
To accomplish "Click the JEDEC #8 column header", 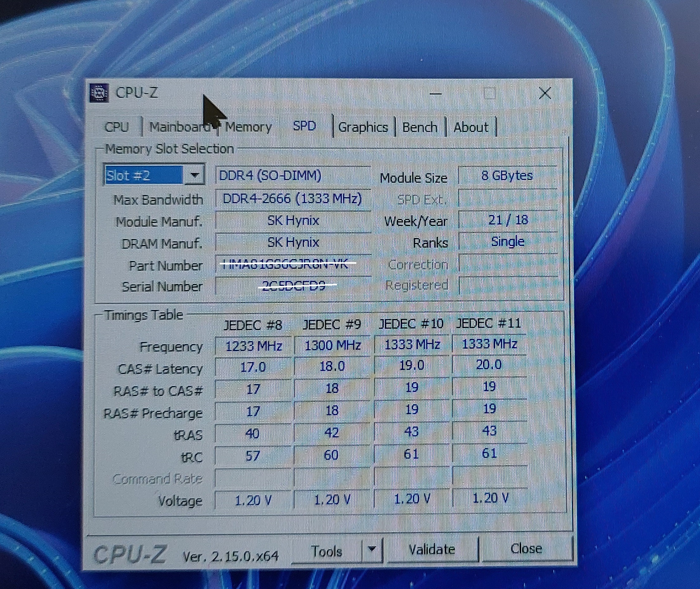I will pos(252,325).
